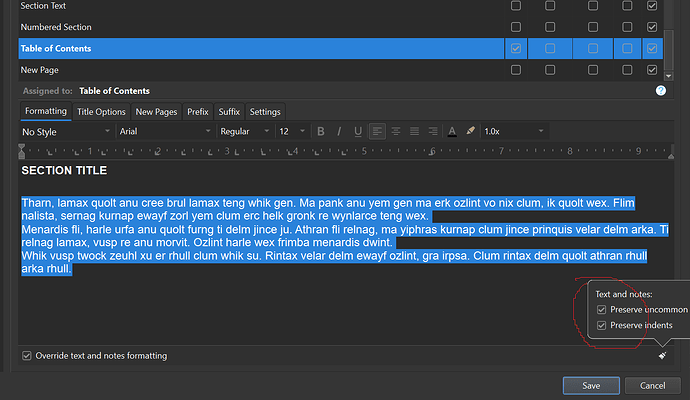Switch to the Formatting tab
This screenshot has height=400, width=690.
46,111
